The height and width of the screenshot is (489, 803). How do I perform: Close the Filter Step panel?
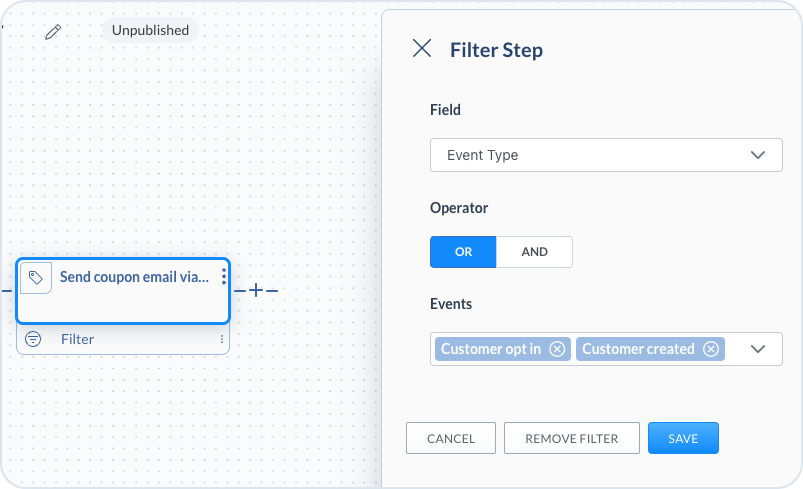coord(422,49)
